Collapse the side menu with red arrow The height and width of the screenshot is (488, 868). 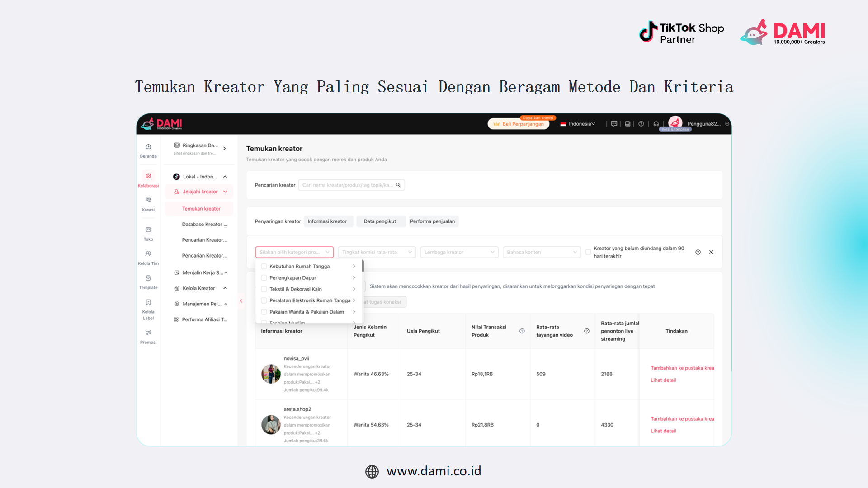tap(241, 301)
